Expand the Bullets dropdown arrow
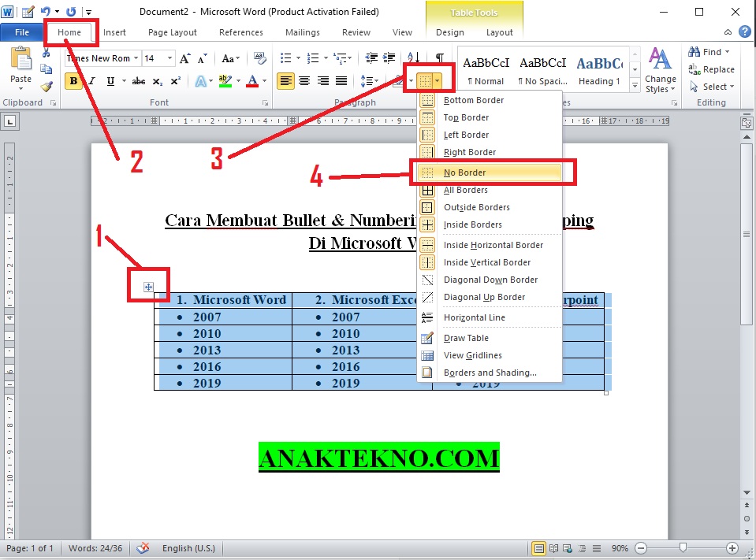The width and height of the screenshot is (756, 560). coord(298,58)
